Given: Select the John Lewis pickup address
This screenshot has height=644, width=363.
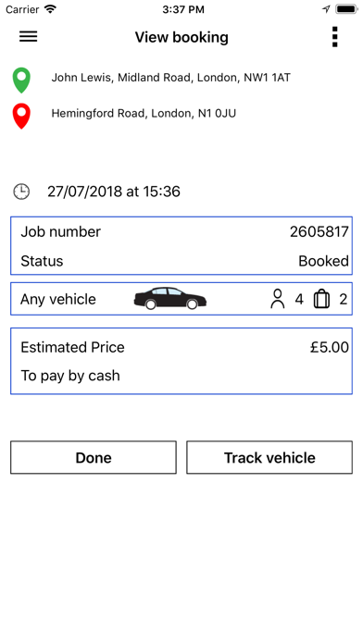Looking at the screenshot, I should pos(170,78).
